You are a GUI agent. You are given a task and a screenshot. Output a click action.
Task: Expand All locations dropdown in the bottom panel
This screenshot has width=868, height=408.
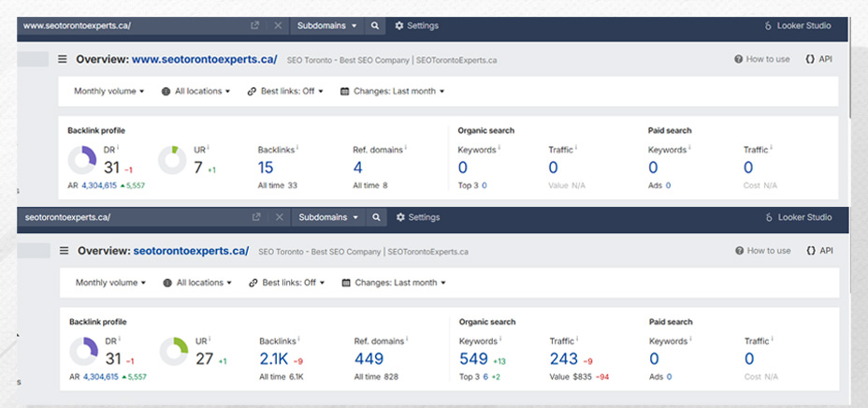[197, 283]
